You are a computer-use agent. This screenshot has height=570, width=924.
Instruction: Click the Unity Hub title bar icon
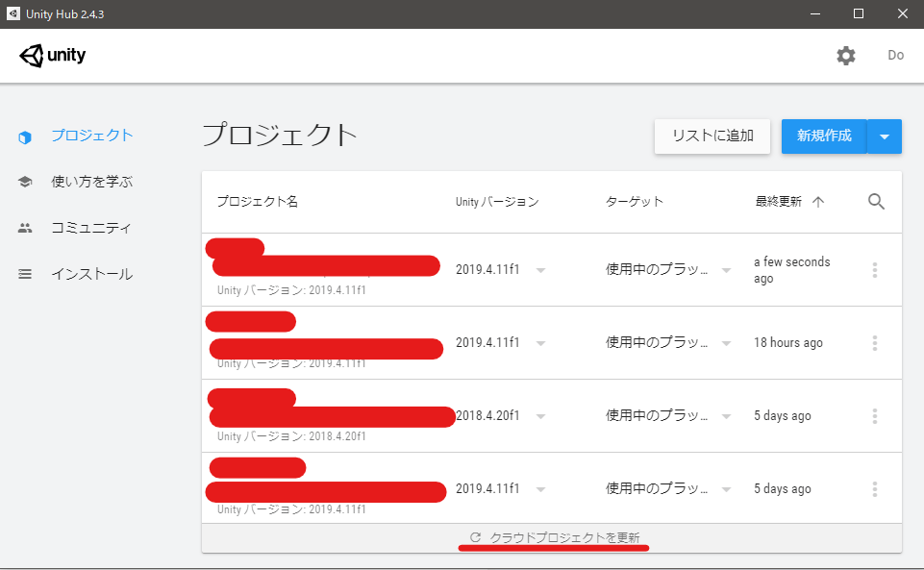[x=12, y=13]
